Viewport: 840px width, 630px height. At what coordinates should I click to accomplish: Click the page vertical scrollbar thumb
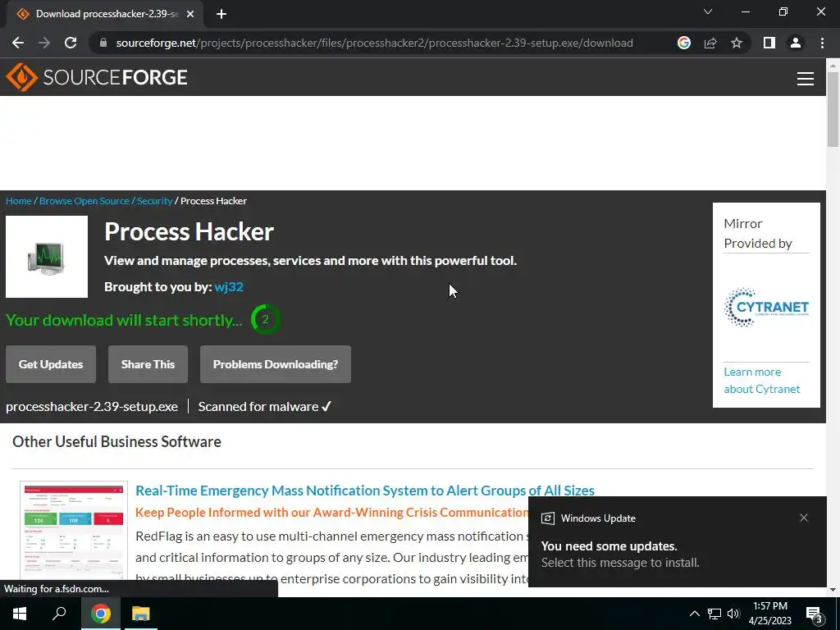click(x=833, y=108)
